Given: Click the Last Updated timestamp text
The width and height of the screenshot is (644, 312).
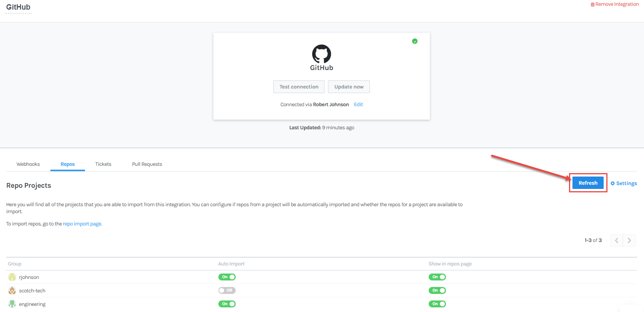Looking at the screenshot, I should 322,128.
